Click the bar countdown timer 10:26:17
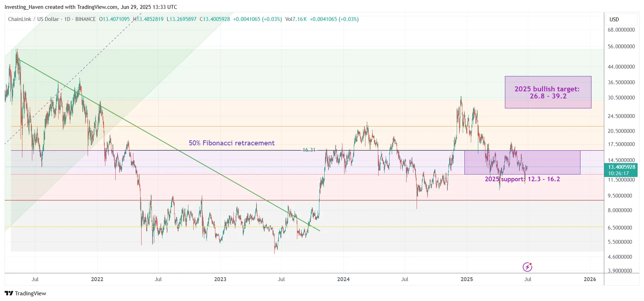The image size is (644, 301). click(618, 173)
